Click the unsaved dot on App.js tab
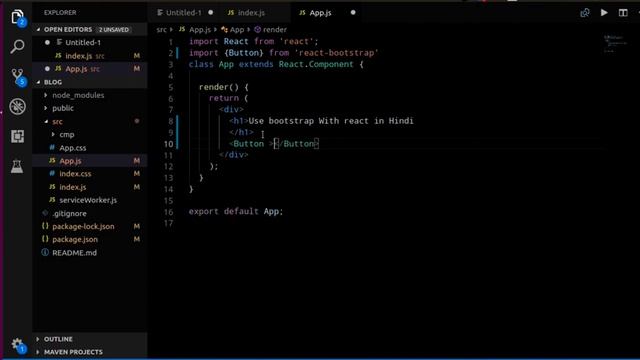The width and height of the screenshot is (640, 360). click(353, 13)
